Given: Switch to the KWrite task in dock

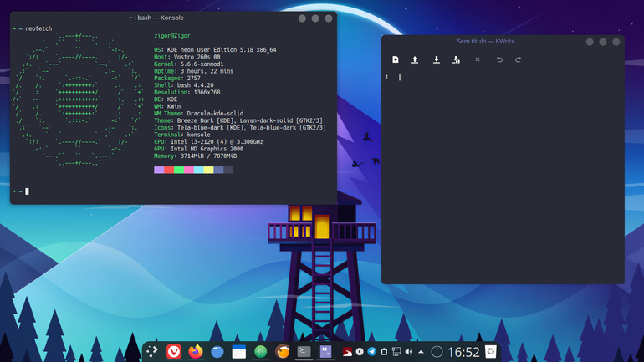Looking at the screenshot, I should pyautogui.click(x=325, y=351).
